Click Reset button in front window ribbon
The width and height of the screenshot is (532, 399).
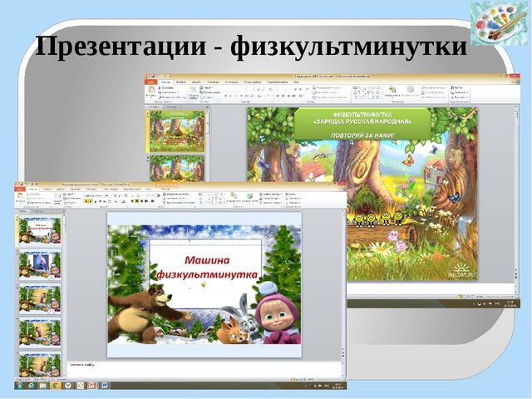71,199
